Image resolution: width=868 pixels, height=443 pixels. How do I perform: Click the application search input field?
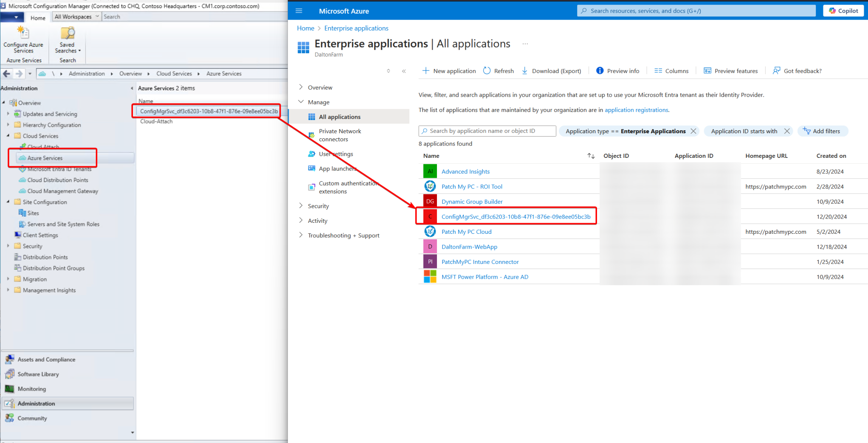[487, 131]
